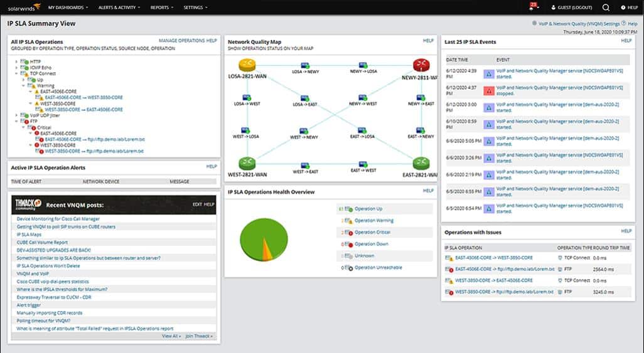Click View All in Thwack panel
The image size is (644, 353).
(171, 336)
